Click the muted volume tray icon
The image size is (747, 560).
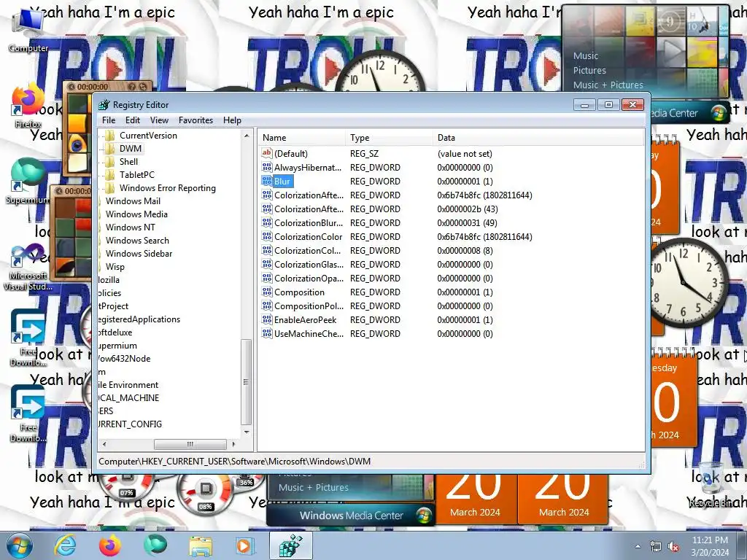click(x=673, y=547)
